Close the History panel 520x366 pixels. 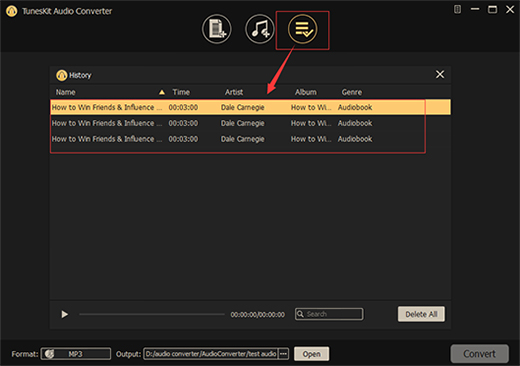point(440,74)
